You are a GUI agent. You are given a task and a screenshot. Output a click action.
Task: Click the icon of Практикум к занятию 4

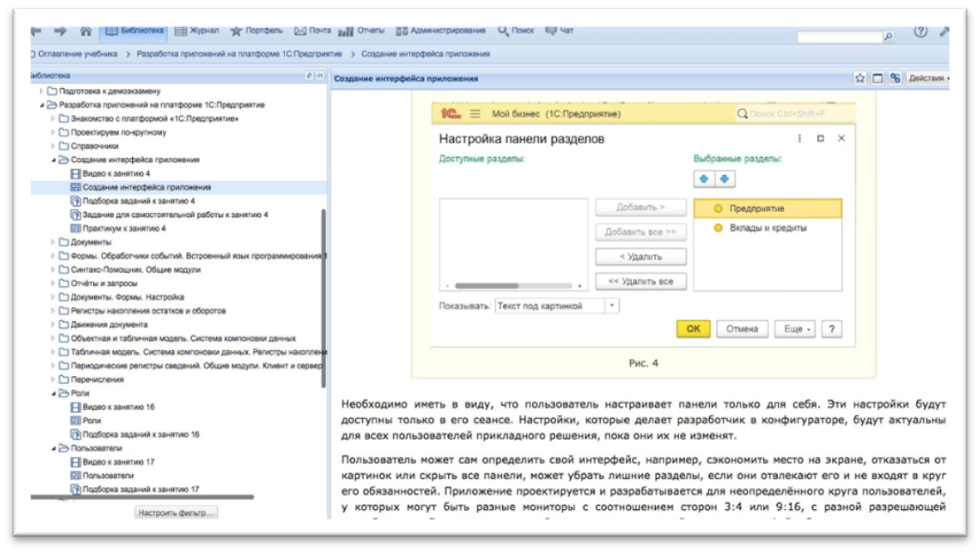click(76, 229)
